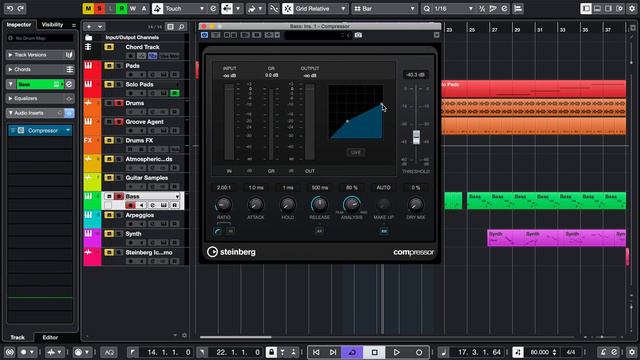Open quantize panel icon
This screenshot has height=360, width=640.
[x=504, y=8]
